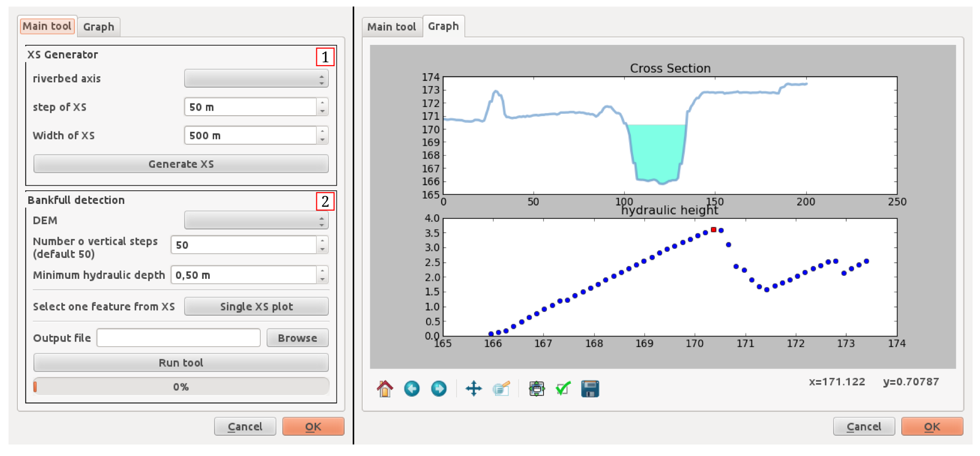980x456 pixels.
Task: Go forward to next view arrow
Action: (439, 388)
